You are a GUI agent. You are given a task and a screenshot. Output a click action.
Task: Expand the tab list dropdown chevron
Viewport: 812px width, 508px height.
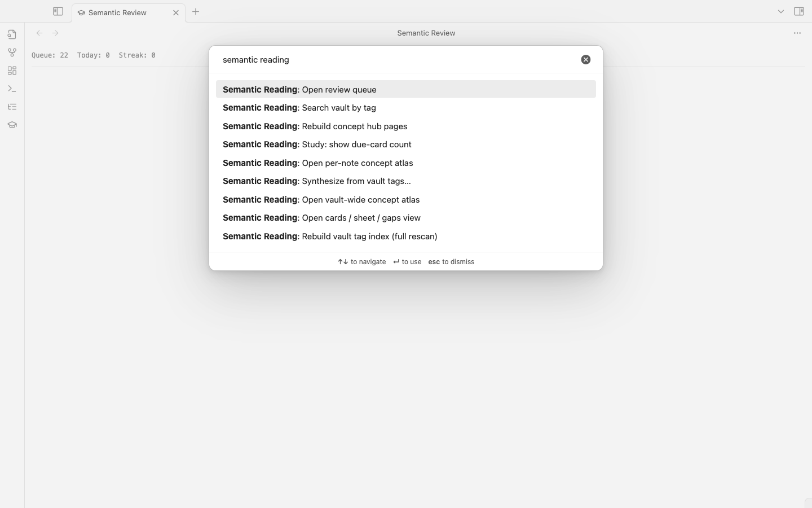781,11
